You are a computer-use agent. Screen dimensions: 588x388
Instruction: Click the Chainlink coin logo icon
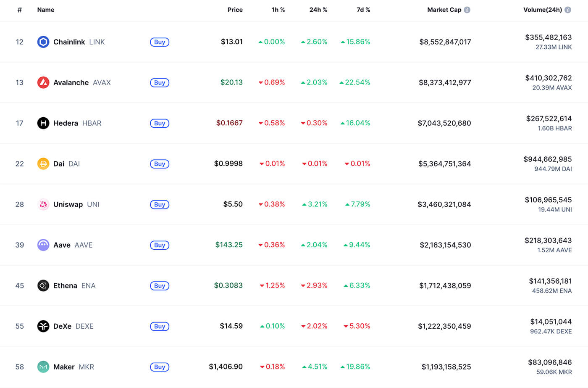(43, 42)
